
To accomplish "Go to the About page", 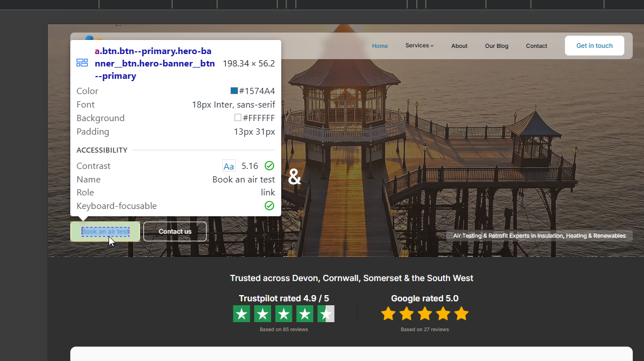I will click(x=459, y=46).
